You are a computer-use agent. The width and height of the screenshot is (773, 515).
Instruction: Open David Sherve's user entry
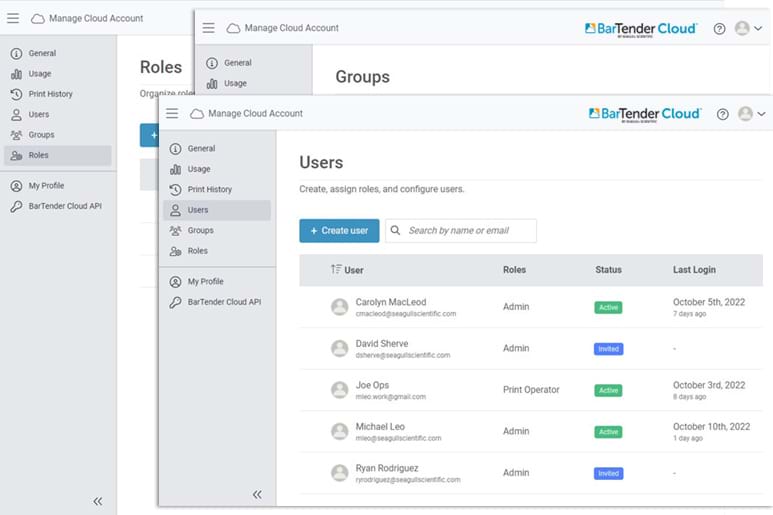[x=382, y=344]
